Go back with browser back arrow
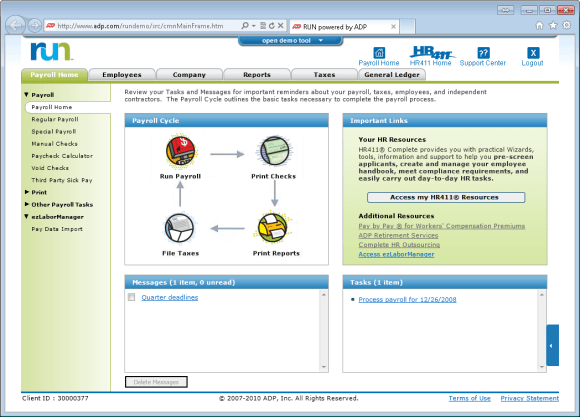 16,26
